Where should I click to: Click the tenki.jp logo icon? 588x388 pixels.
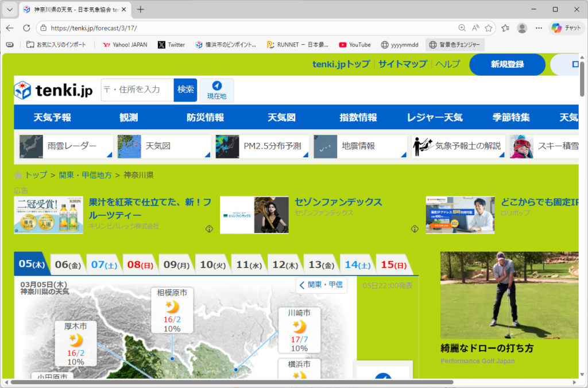tap(23, 90)
